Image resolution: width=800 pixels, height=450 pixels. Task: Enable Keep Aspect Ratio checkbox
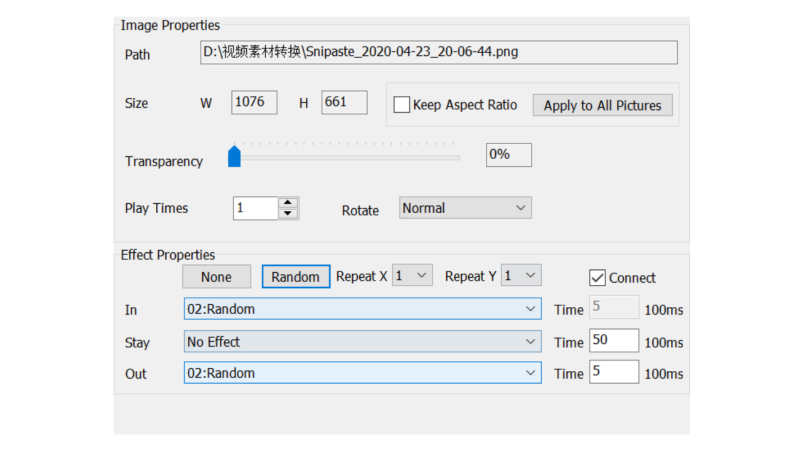point(402,105)
